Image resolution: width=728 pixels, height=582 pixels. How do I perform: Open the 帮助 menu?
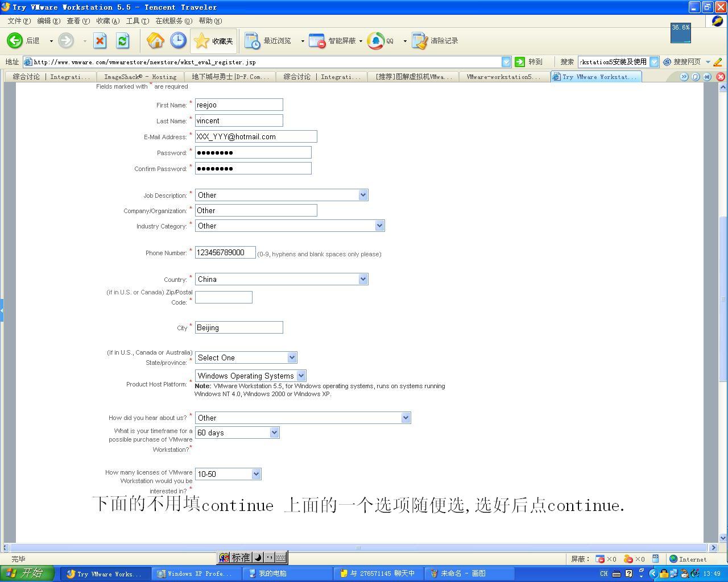pos(210,21)
